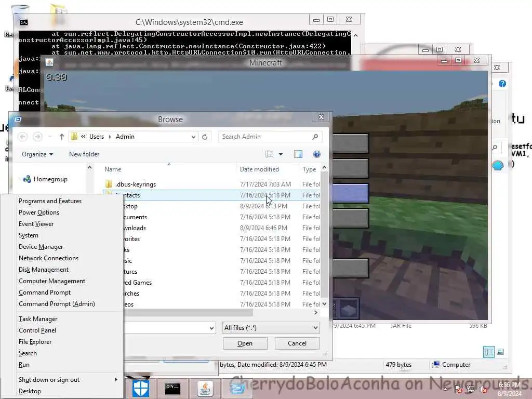Click the cmd.exe window title icon
Screen dimensions: 532x399
pyautogui.click(x=23, y=22)
